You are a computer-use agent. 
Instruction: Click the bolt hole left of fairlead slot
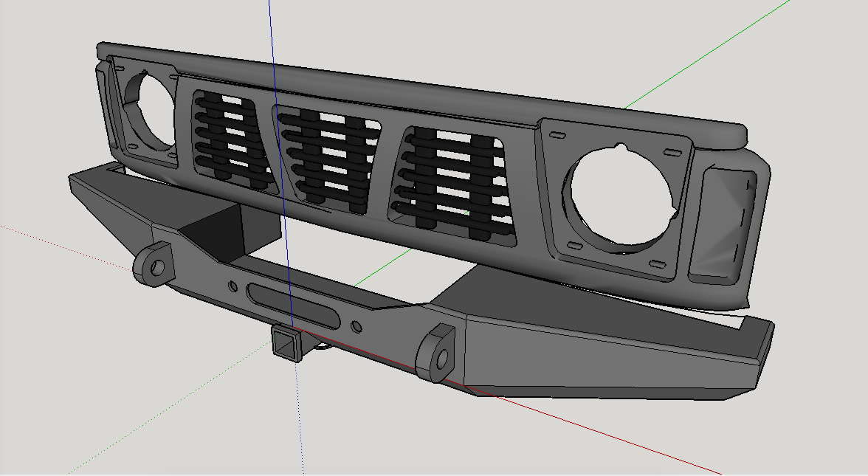point(233,286)
